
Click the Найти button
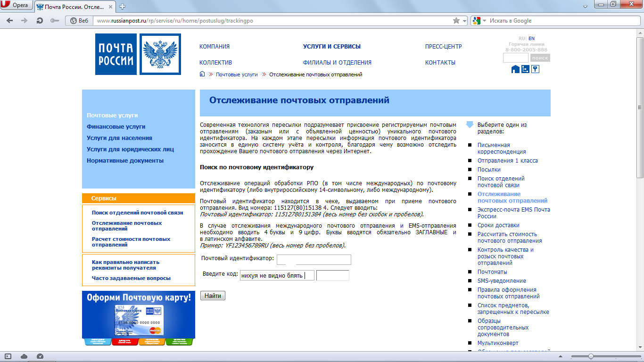pos(213,296)
